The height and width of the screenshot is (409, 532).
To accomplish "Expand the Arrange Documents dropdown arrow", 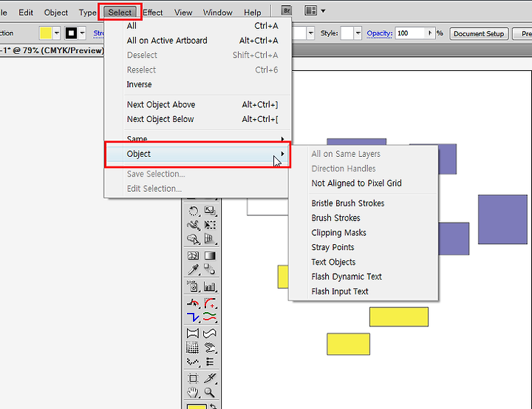I will [323, 11].
